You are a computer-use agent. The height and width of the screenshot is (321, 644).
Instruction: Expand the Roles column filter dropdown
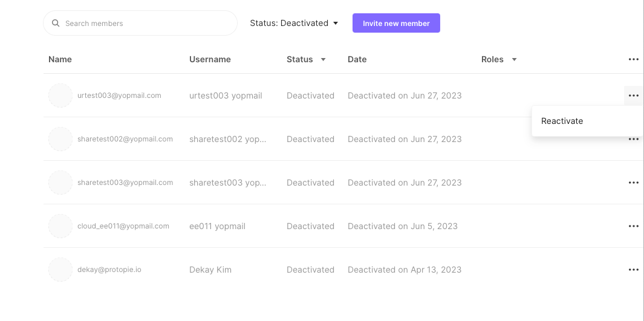tap(514, 60)
